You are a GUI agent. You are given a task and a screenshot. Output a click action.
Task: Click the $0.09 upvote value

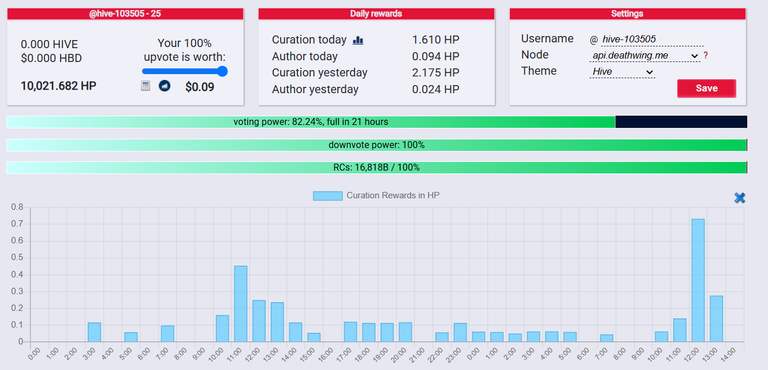tap(199, 87)
